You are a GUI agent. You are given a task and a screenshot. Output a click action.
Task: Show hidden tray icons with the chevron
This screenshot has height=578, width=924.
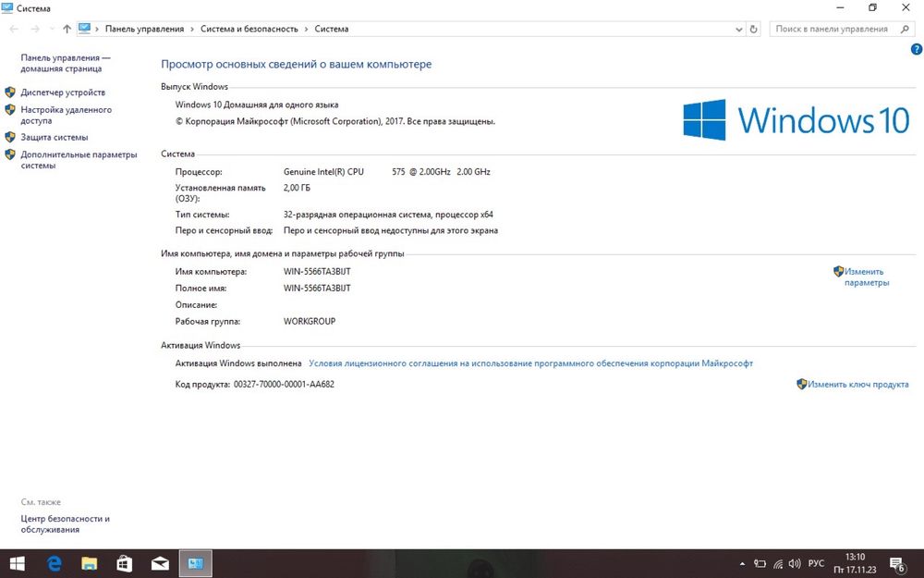point(743,564)
